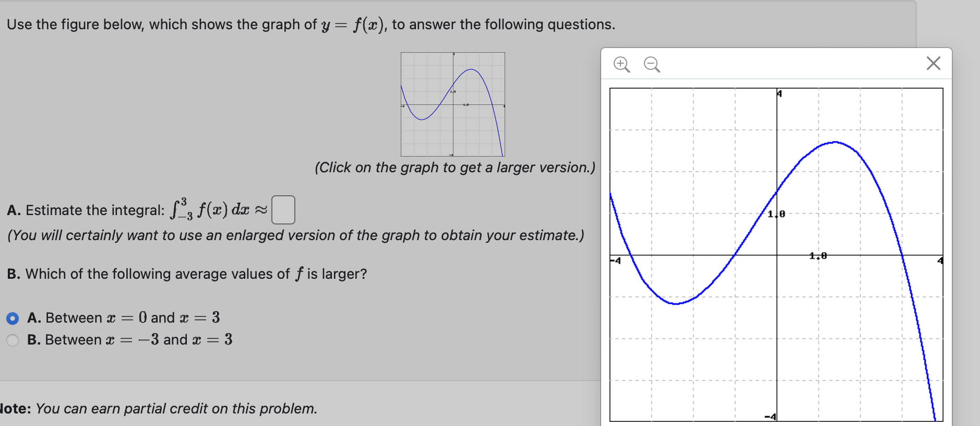The width and height of the screenshot is (980, 426).
Task: Click the "-4" label on the x-axis
Action: pyautogui.click(x=615, y=259)
